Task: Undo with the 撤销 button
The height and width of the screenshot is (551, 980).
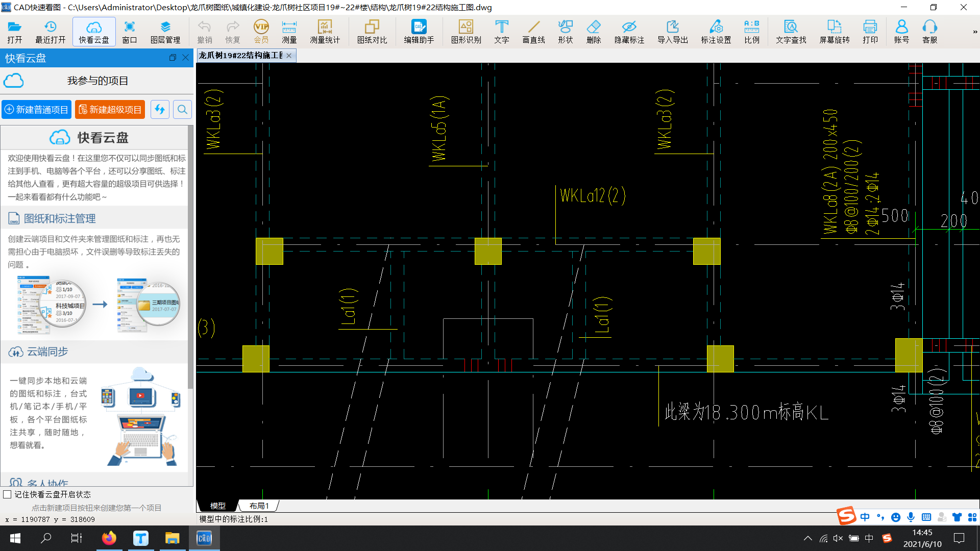Action: [205, 32]
